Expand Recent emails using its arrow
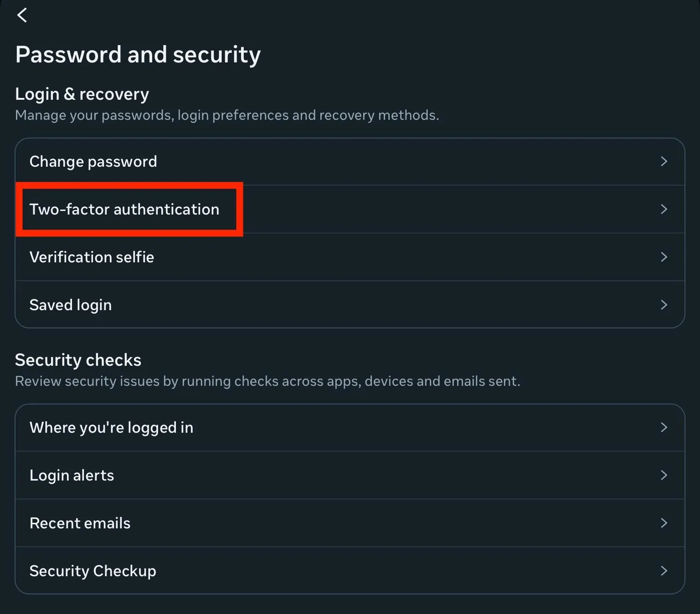Screen dimensions: 700x614 coord(664,523)
